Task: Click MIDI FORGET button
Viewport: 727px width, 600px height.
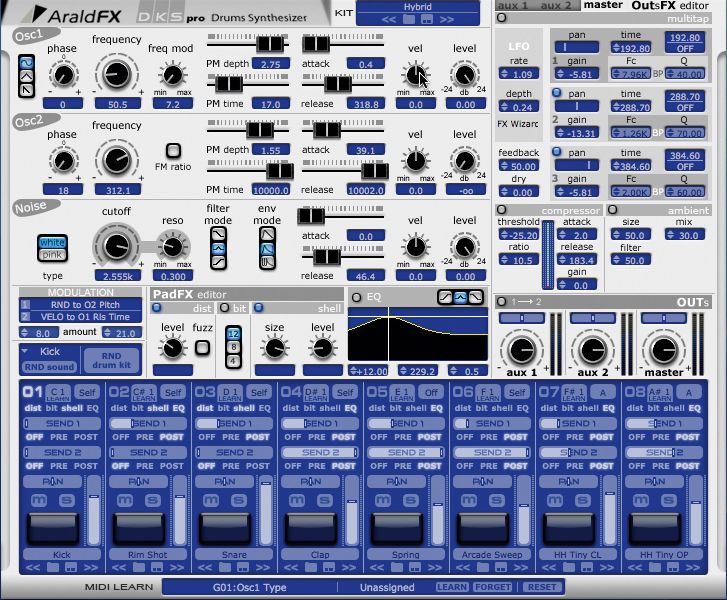Action: point(493,587)
